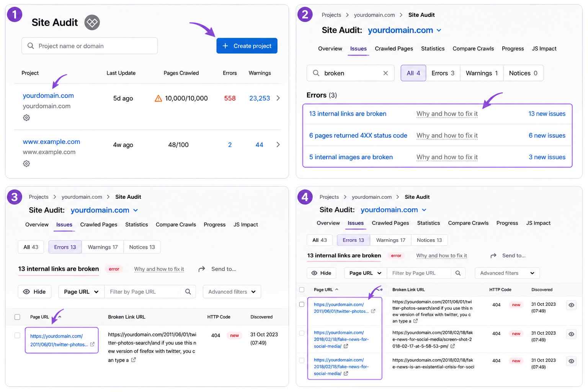
Task: Open Page URL dropdown in panel 4
Action: [x=365, y=273]
